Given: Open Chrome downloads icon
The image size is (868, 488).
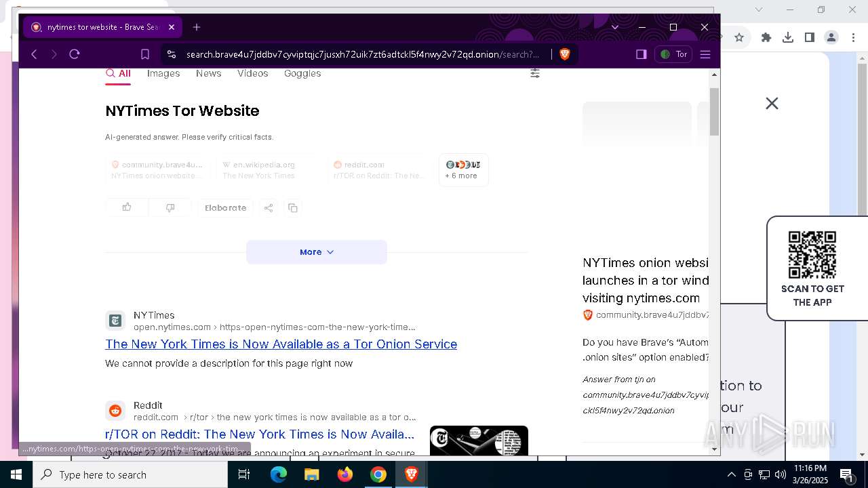Looking at the screenshot, I should (788, 37).
